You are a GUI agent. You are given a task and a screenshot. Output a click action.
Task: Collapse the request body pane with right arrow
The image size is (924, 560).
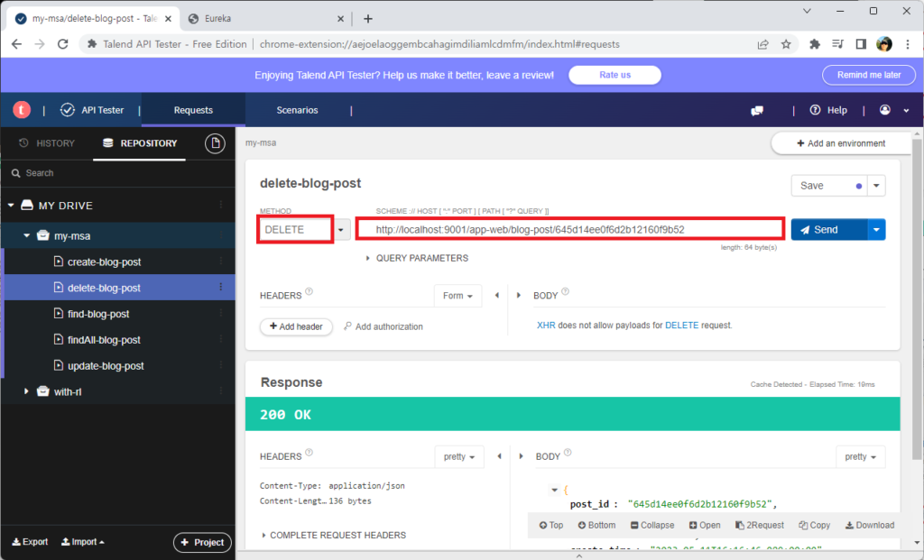[x=519, y=296]
